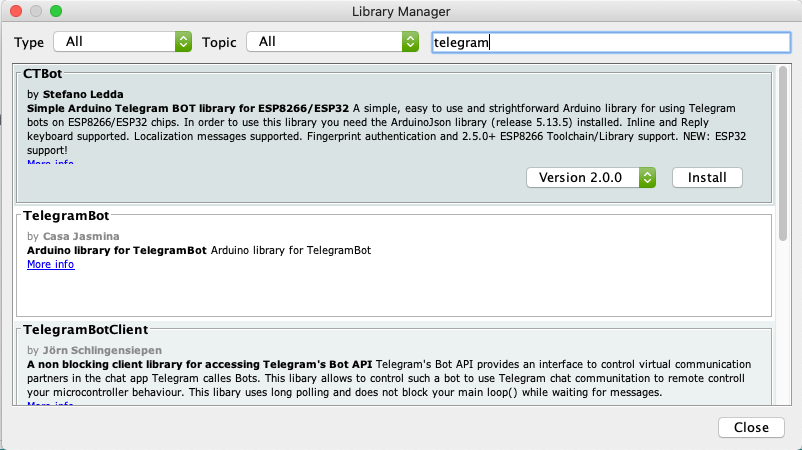Open the Type filter dropdown
Screen dimensions: 802x450
point(123,42)
